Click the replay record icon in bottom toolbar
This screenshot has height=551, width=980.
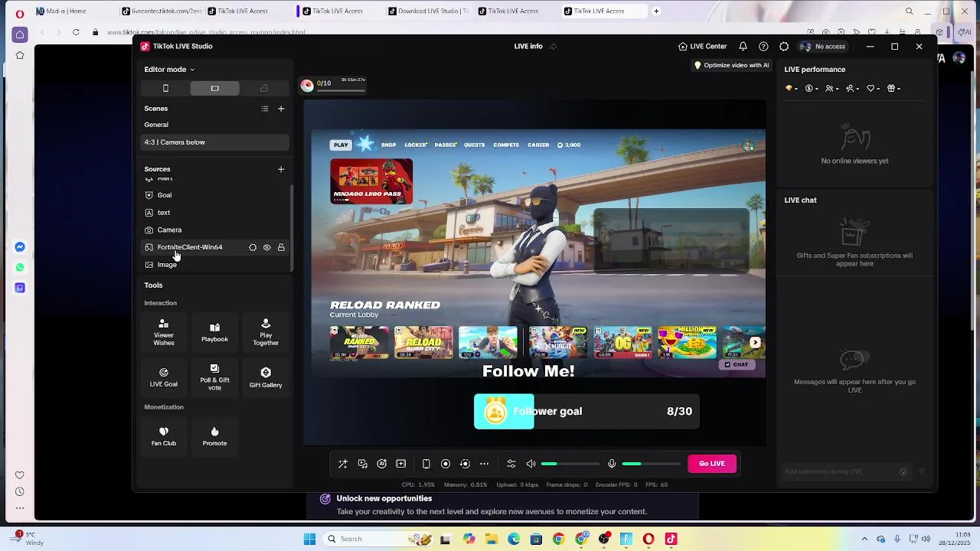[x=465, y=464]
